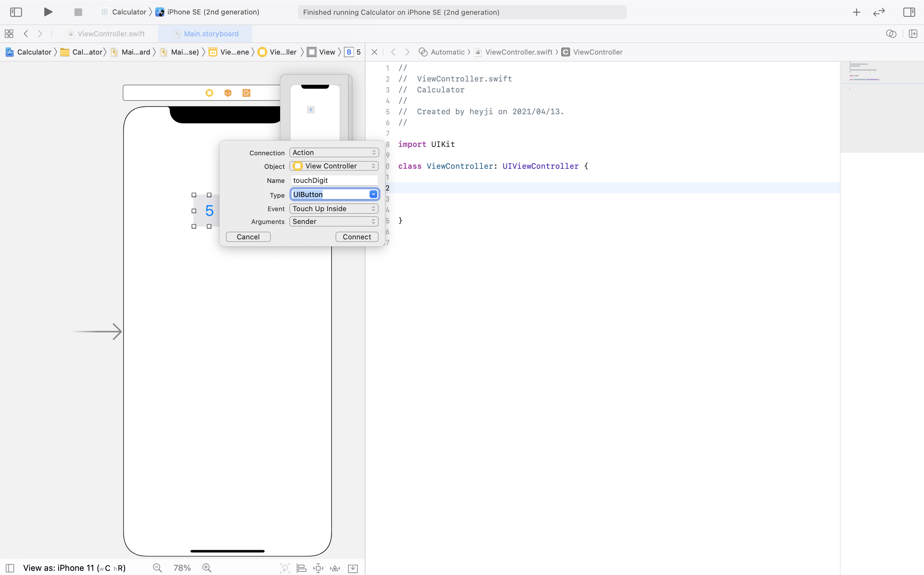Click the Add Editor on Right icon

[x=913, y=33]
